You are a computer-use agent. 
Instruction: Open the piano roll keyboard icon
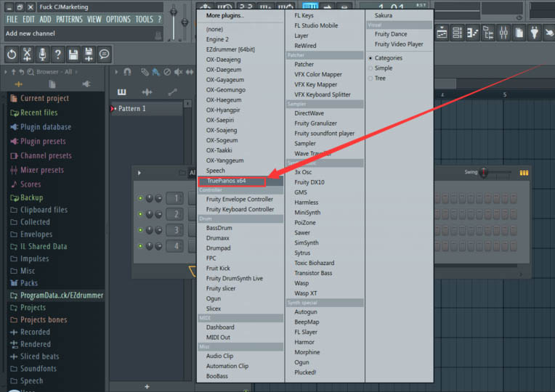tap(121, 92)
